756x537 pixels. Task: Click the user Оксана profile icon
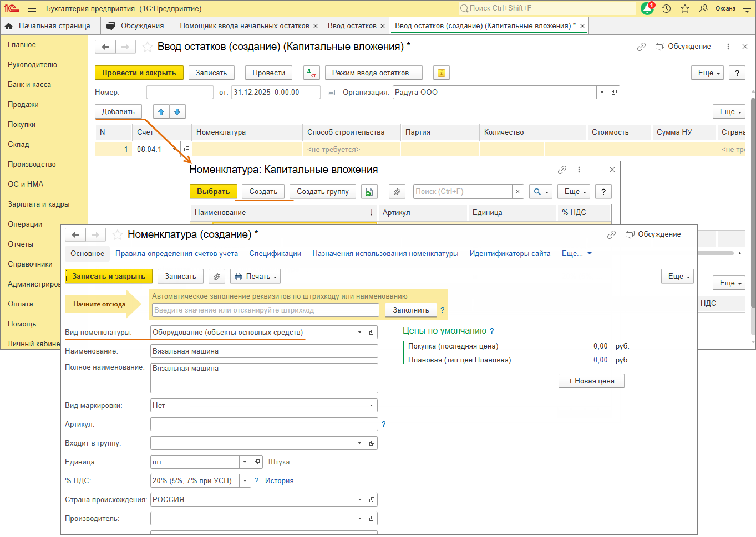click(x=704, y=8)
